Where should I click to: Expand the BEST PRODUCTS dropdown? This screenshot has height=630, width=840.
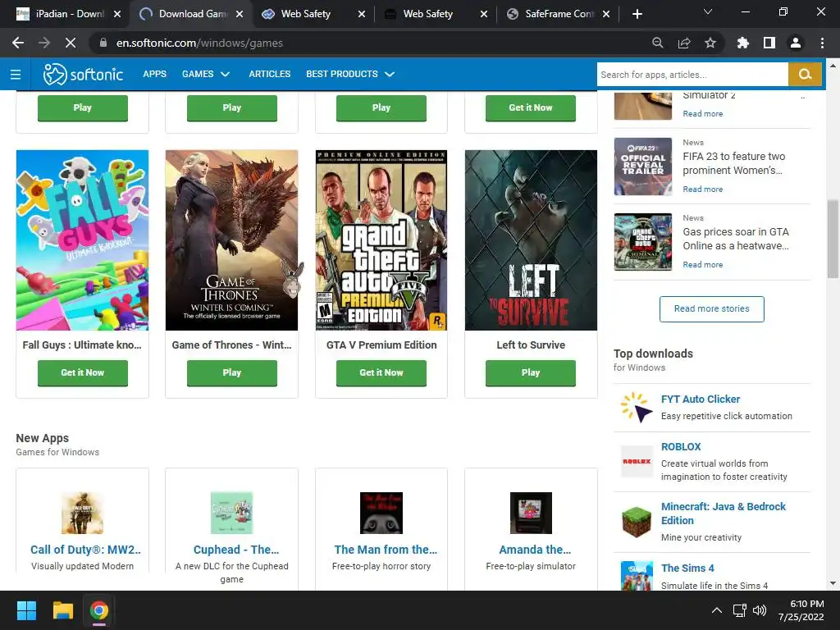pos(350,74)
